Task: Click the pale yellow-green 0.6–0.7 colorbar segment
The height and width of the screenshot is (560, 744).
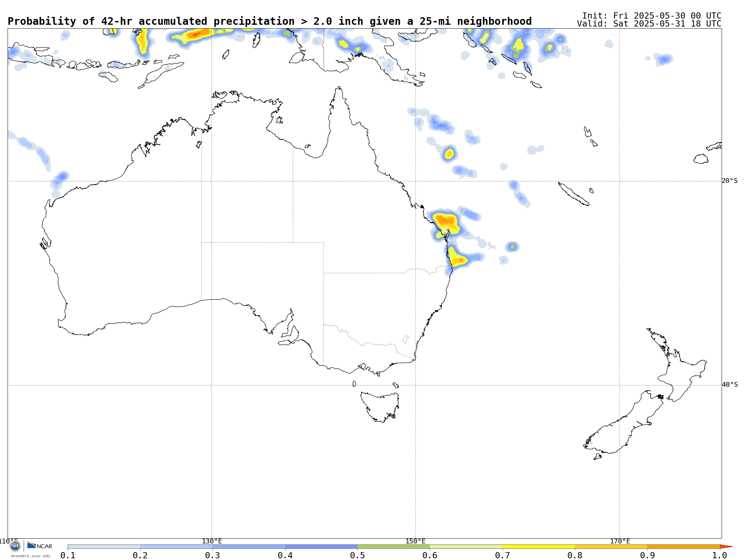Action: (x=466, y=547)
